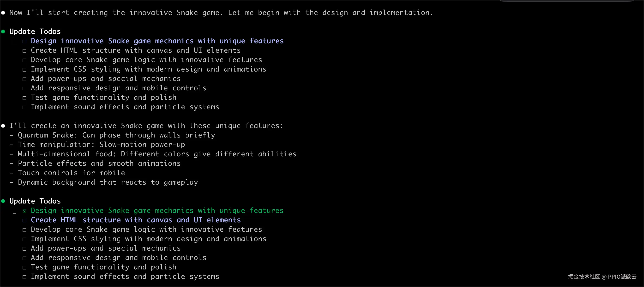644x287 pixels.
Task: Check first 'Design innovative Snake game mechanics' box
Action: 24,42
